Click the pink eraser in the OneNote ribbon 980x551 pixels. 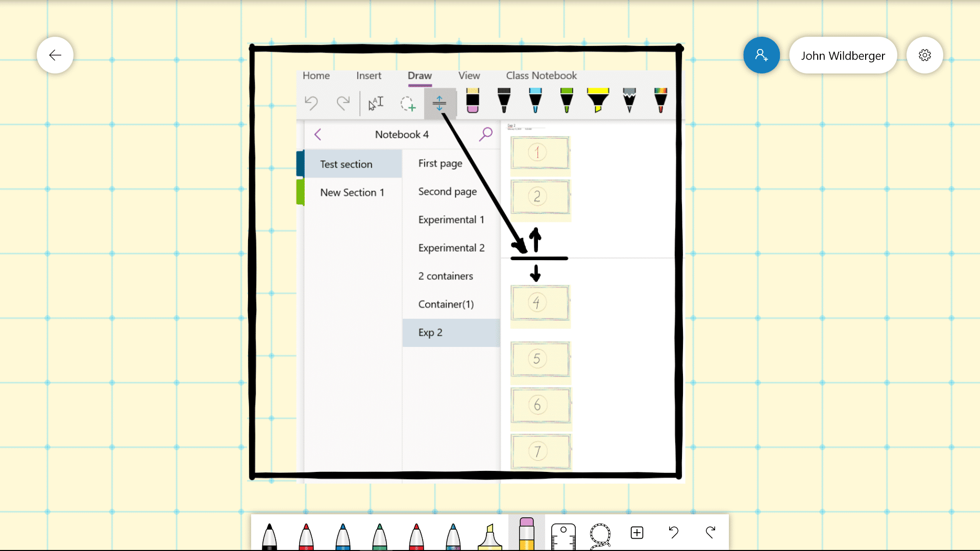pos(473,101)
